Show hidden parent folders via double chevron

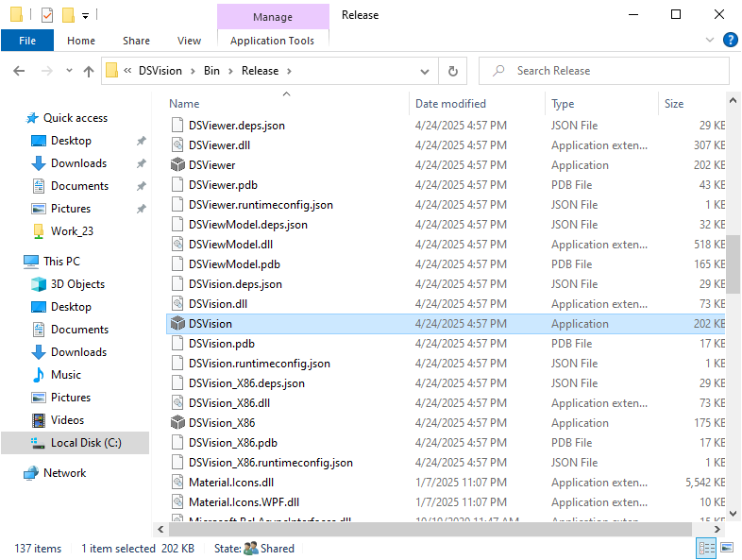pyautogui.click(x=127, y=71)
